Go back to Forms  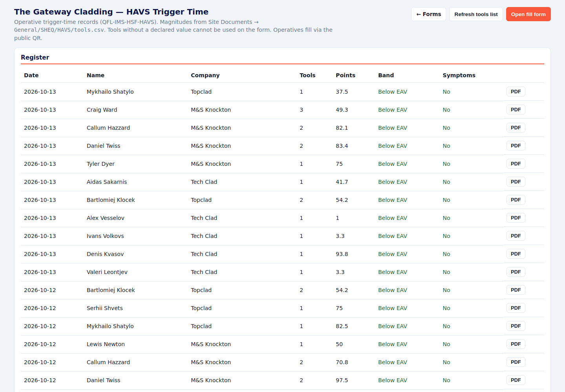pos(428,14)
